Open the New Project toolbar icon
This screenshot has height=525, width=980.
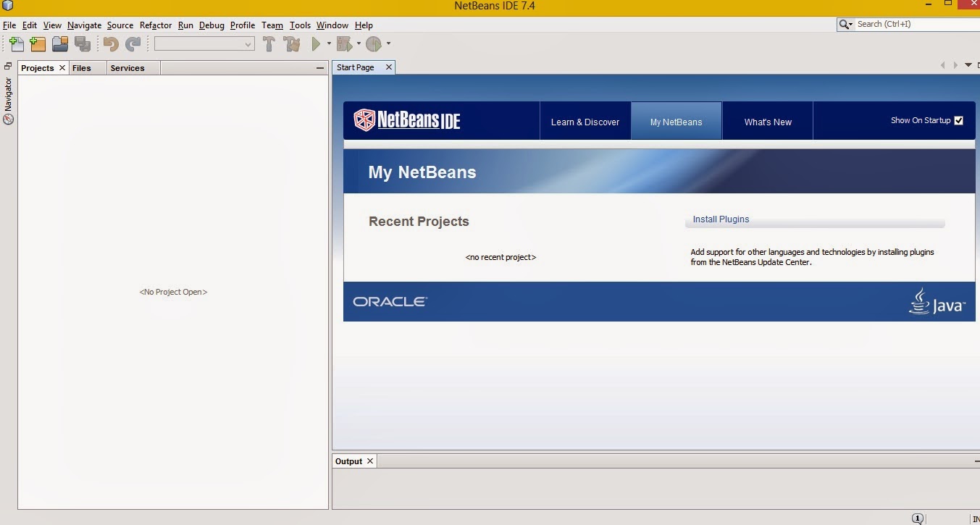coord(38,43)
